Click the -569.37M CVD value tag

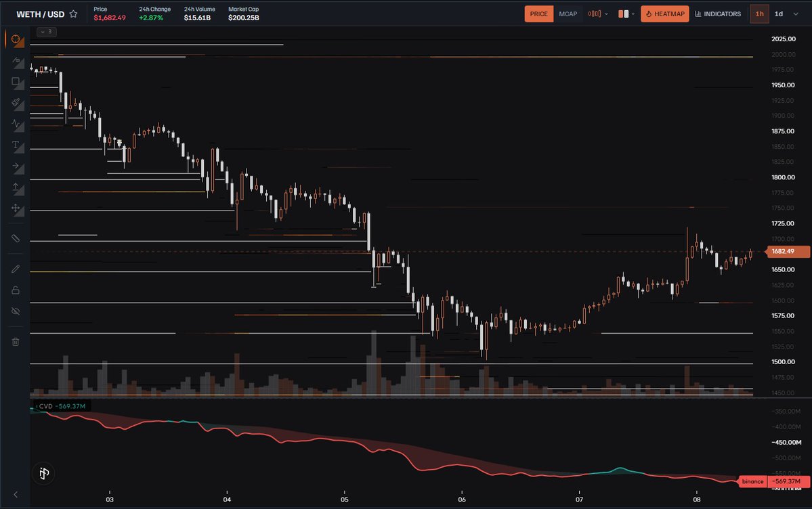point(789,481)
